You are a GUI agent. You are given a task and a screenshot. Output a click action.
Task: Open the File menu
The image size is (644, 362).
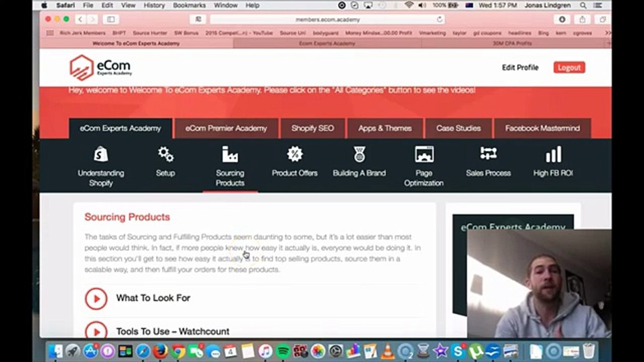tap(88, 5)
